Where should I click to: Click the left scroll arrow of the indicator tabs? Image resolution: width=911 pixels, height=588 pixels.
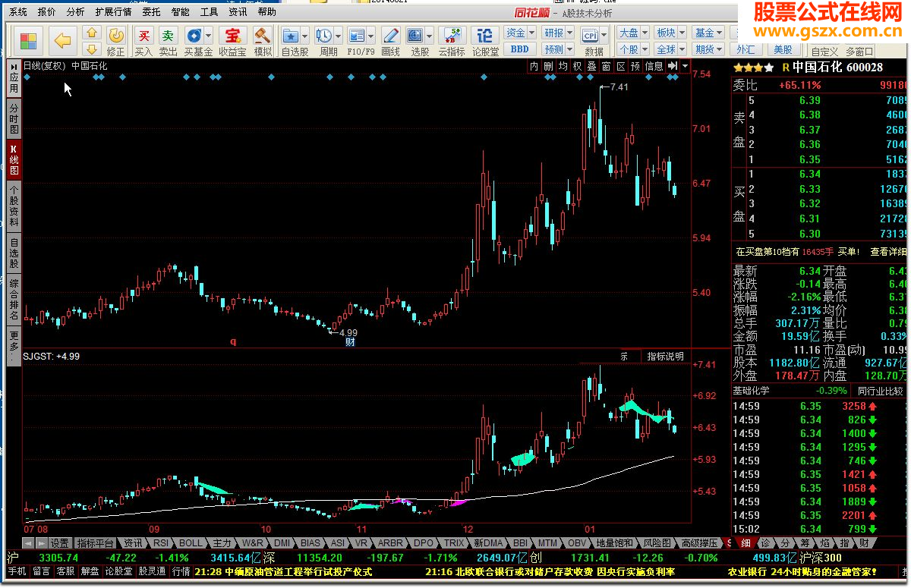click(x=27, y=543)
